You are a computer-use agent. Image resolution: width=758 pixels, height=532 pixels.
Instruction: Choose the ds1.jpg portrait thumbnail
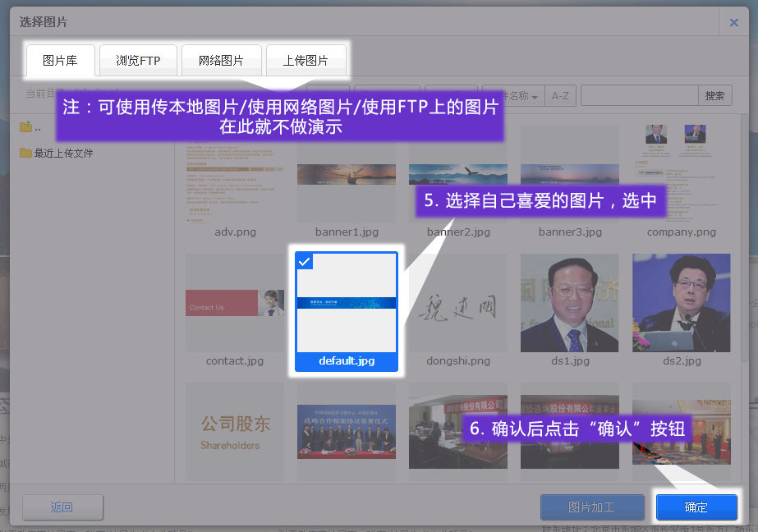pyautogui.click(x=569, y=304)
